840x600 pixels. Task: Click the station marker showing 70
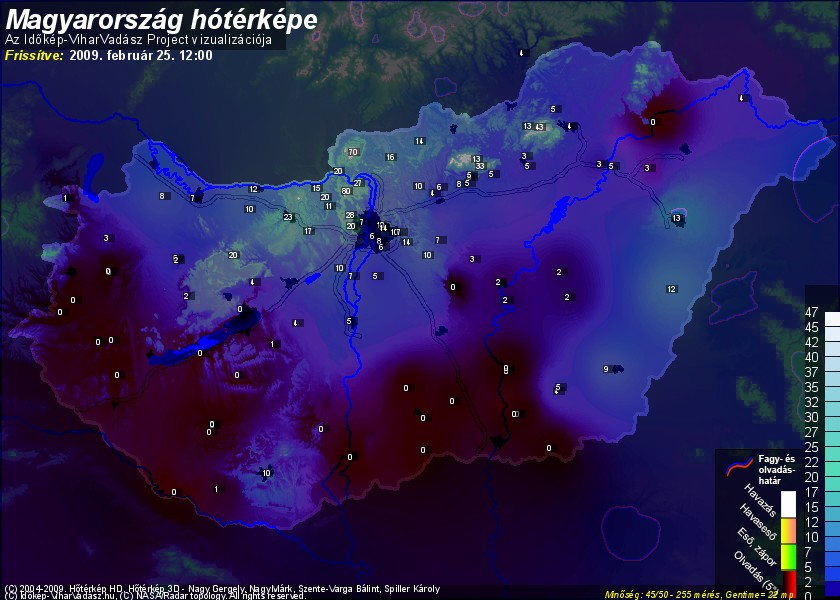click(352, 152)
